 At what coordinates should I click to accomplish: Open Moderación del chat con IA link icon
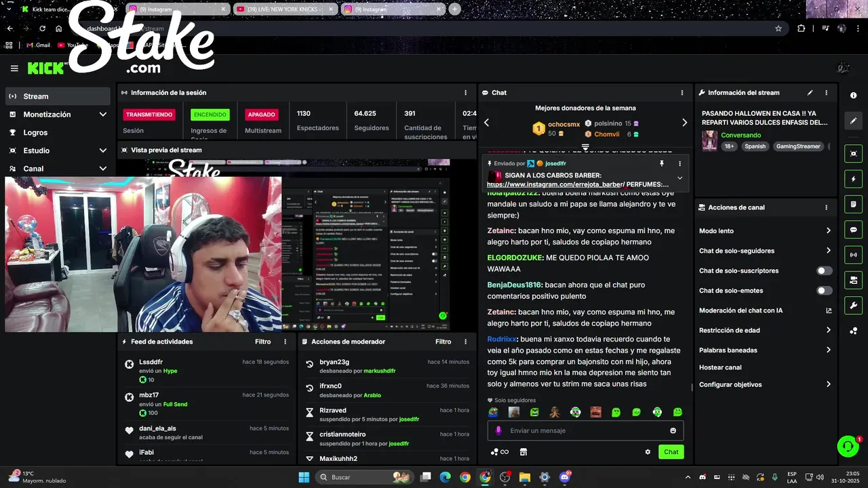tap(829, 310)
